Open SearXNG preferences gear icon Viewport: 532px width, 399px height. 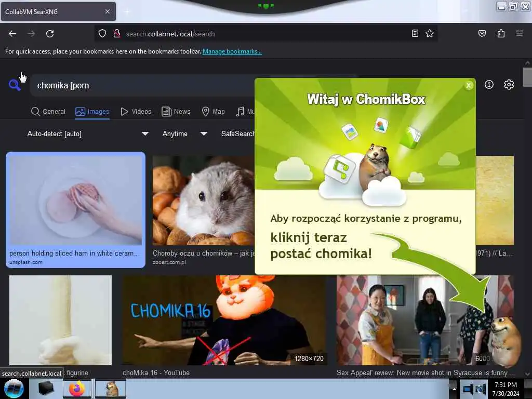509,85
